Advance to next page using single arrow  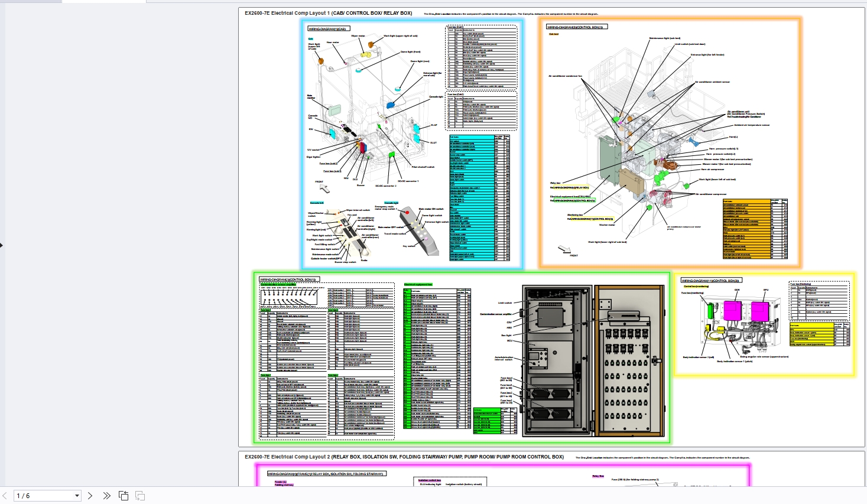tap(90, 496)
